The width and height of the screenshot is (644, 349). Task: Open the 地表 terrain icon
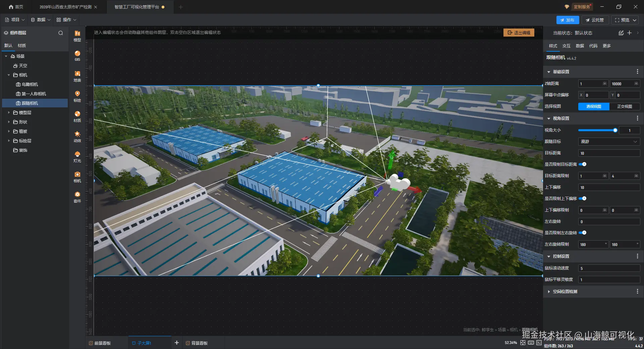pyautogui.click(x=77, y=76)
